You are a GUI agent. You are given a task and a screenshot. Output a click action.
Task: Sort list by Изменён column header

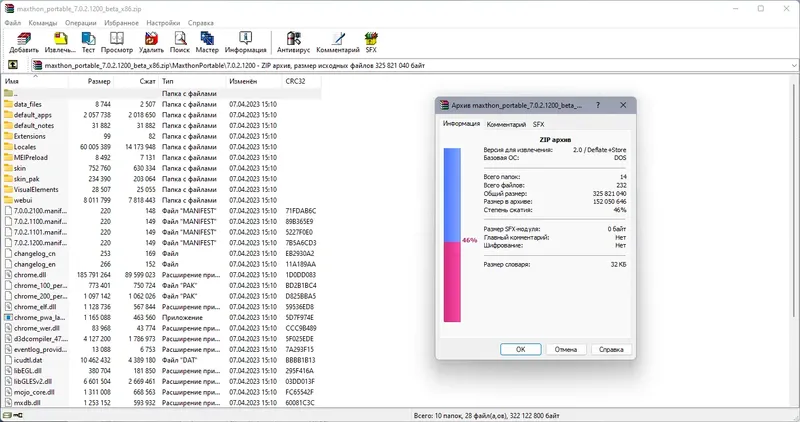point(254,81)
